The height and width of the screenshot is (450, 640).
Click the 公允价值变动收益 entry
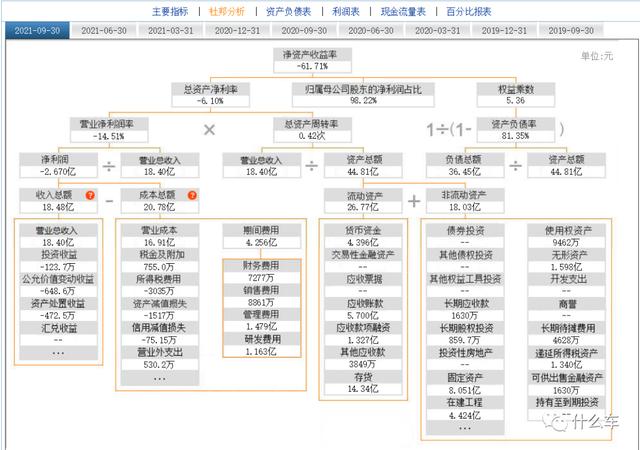[x=58, y=285]
